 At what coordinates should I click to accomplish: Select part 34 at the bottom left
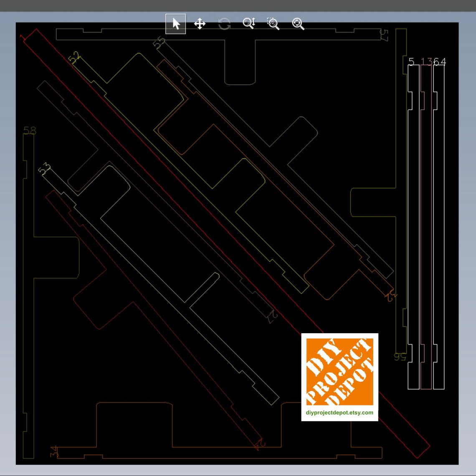[53, 451]
